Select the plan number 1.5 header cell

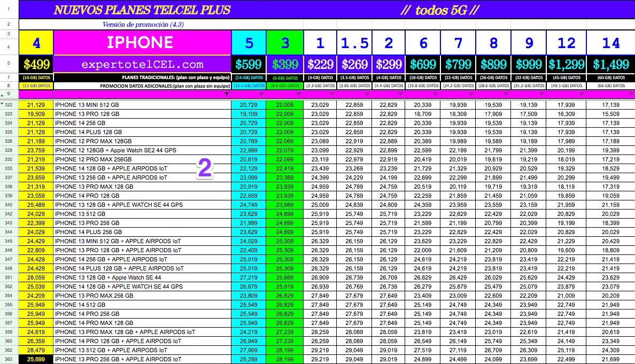pos(354,43)
